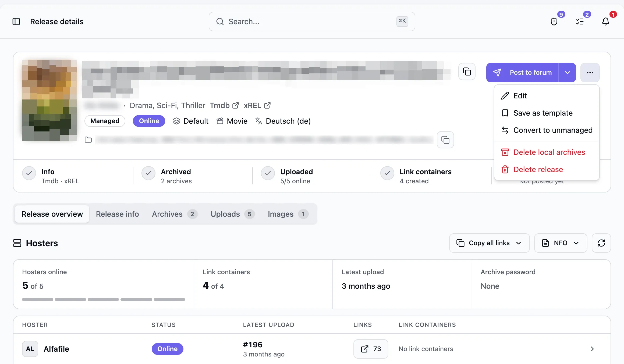
Task: Open the notifications bell
Action: coord(606,22)
